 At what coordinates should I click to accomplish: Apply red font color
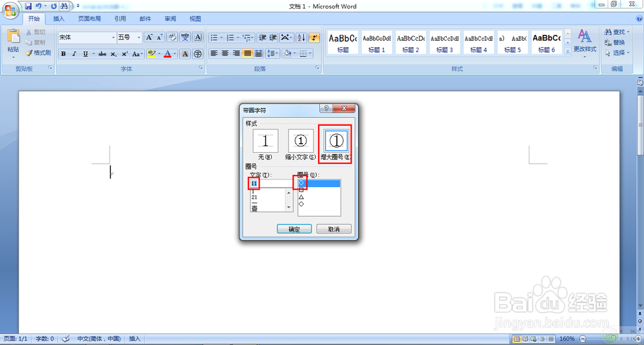click(167, 54)
